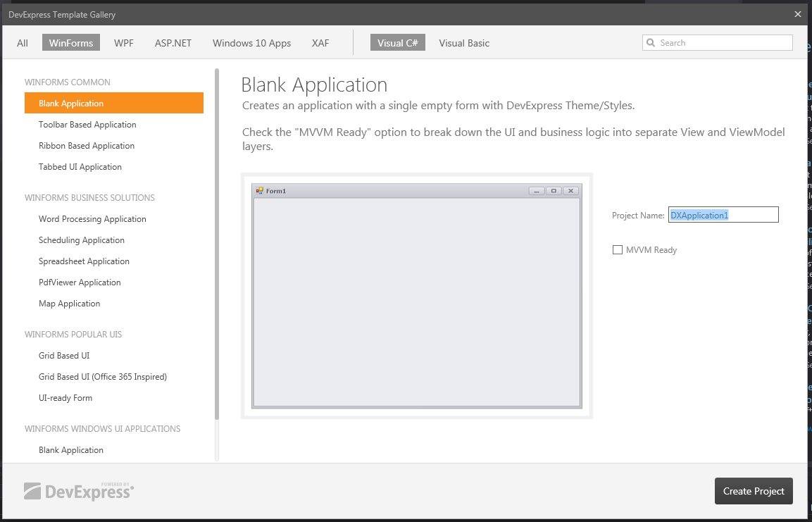Viewport: 812px width, 522px height.
Task: Choose the Windows 10 Apps tab
Action: pyautogui.click(x=251, y=43)
